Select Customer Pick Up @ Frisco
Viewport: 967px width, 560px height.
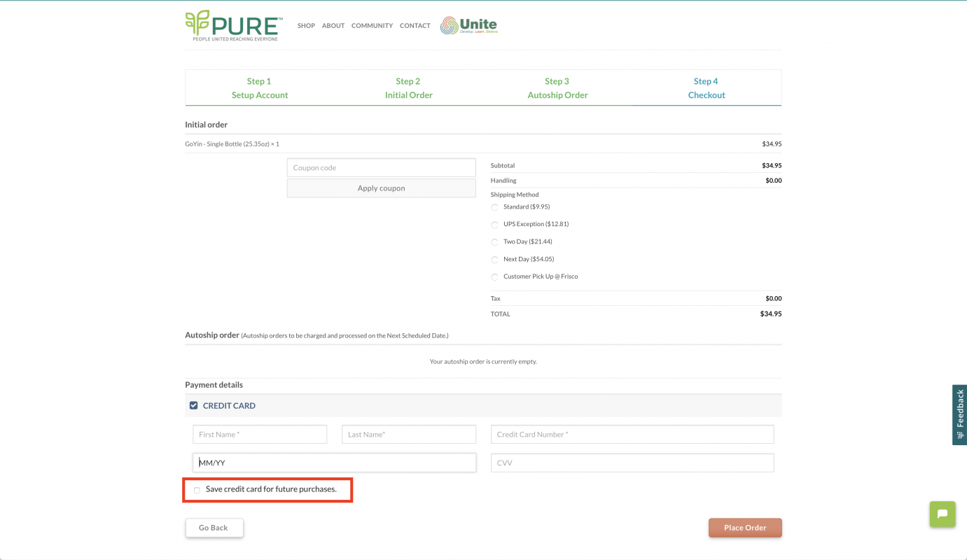pyautogui.click(x=495, y=277)
